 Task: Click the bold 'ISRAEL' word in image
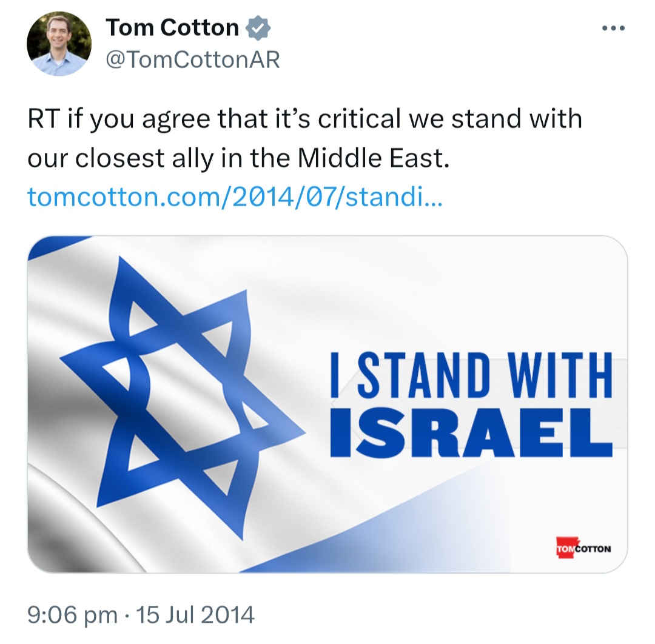click(x=471, y=432)
